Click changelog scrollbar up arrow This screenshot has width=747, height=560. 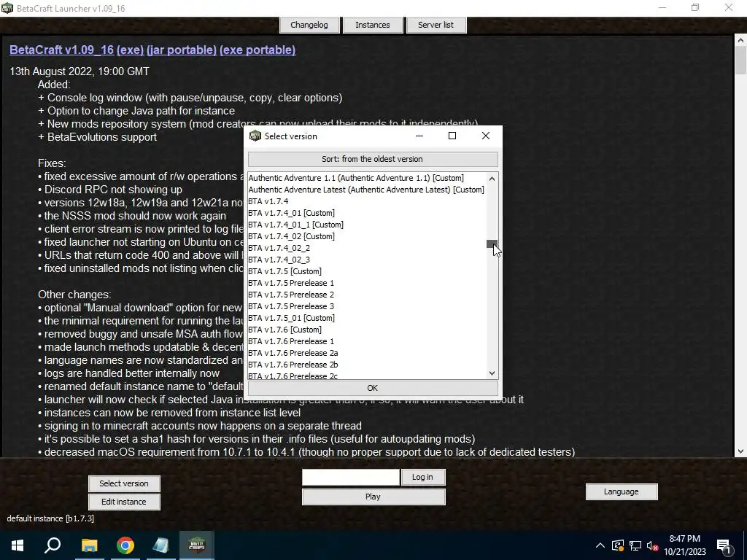click(x=740, y=41)
